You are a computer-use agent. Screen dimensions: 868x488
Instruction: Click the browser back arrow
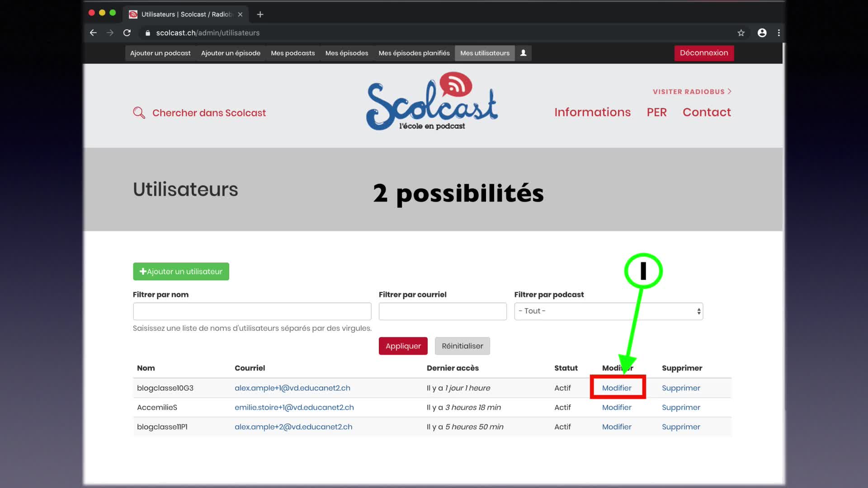[93, 33]
